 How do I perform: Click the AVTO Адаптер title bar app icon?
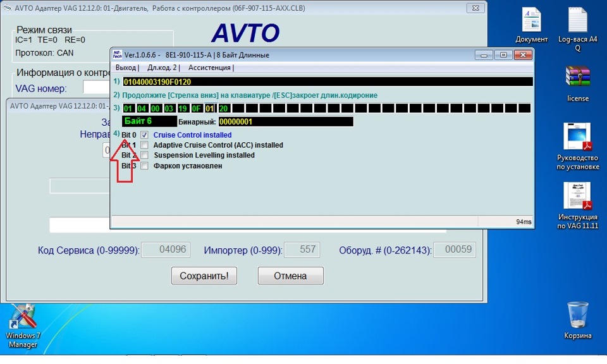8,8
